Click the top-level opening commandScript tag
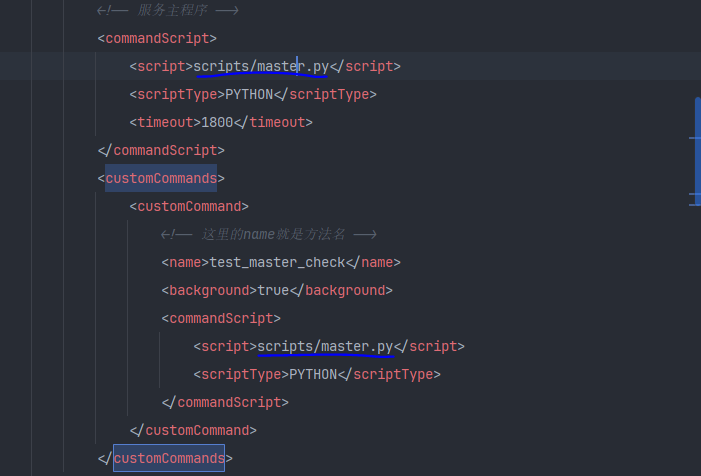Screen dimensions: 701x476 coord(157,38)
